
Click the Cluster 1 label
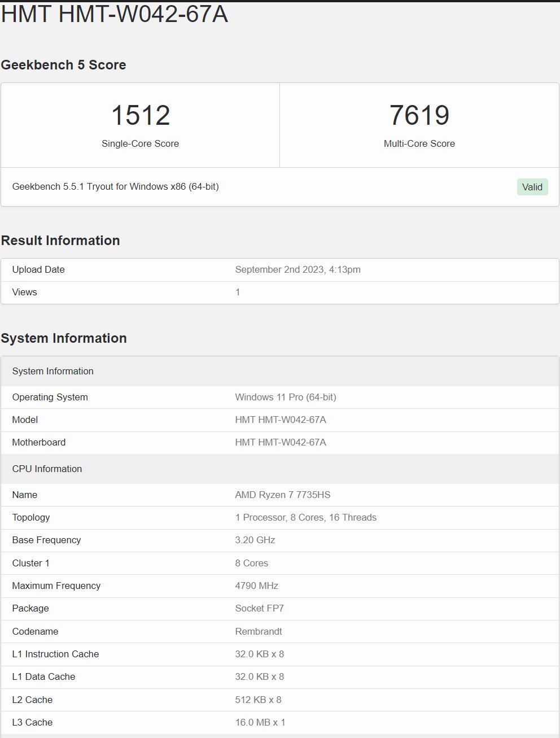click(x=30, y=563)
